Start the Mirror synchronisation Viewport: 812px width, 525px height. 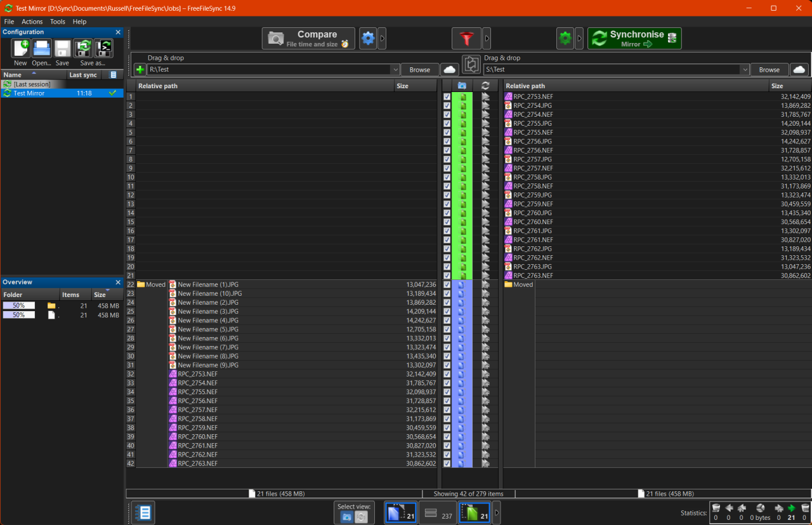pyautogui.click(x=634, y=38)
